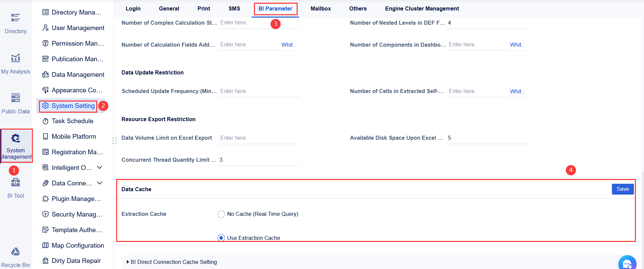
Task: Click Scheduled Update Frequency input field
Action: [x=259, y=91]
